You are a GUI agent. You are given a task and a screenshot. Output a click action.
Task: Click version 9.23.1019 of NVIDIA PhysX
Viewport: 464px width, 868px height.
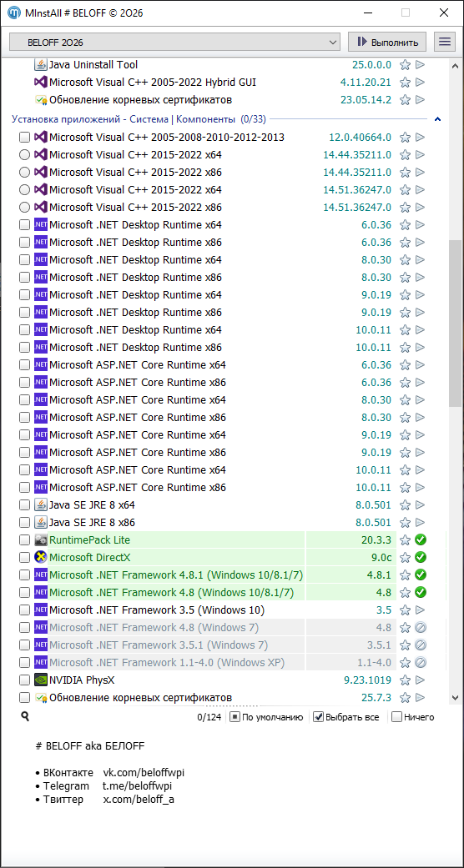click(x=367, y=680)
